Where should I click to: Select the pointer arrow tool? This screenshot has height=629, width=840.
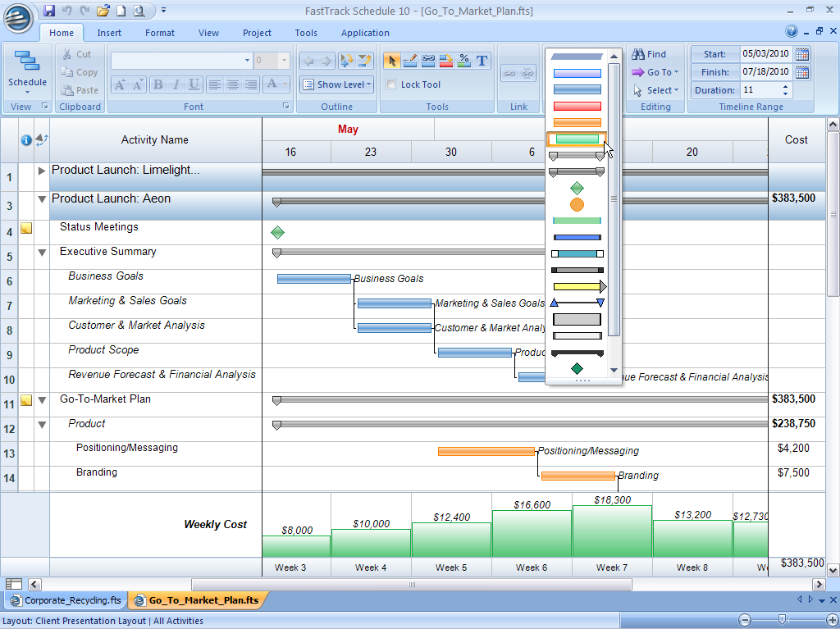[391, 61]
